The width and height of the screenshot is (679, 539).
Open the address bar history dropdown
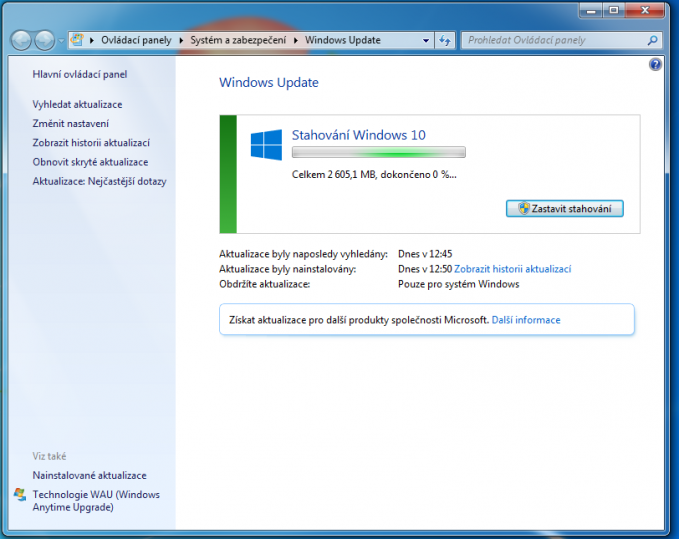426,41
